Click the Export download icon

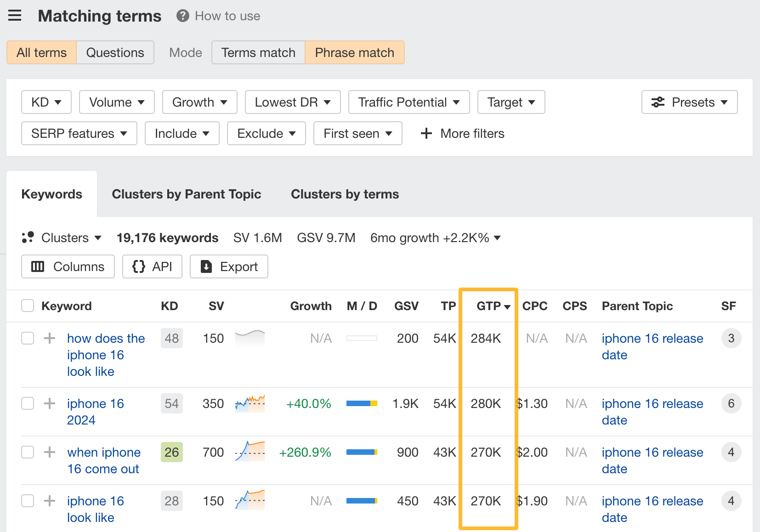click(206, 266)
